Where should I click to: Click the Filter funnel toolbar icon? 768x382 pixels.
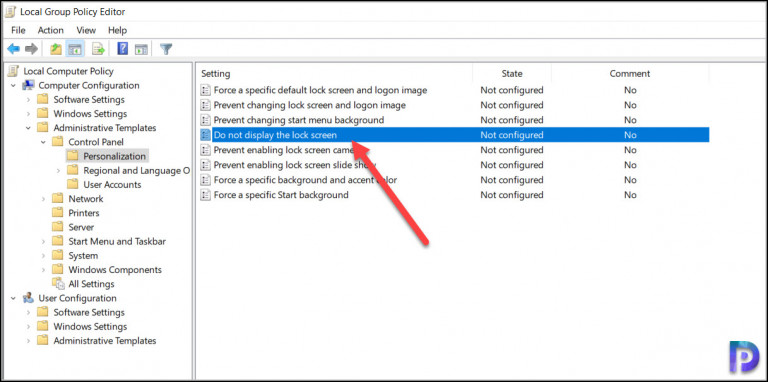pyautogui.click(x=167, y=49)
